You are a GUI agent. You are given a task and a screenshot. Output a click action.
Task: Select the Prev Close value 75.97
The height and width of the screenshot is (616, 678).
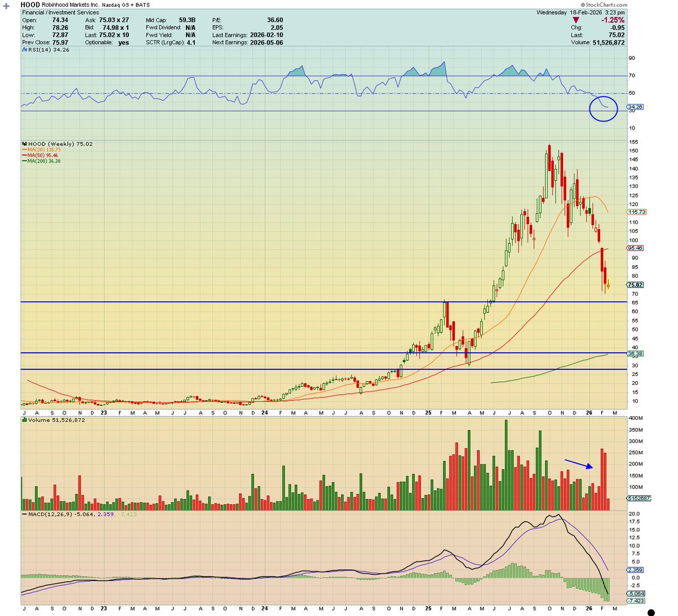coord(60,42)
